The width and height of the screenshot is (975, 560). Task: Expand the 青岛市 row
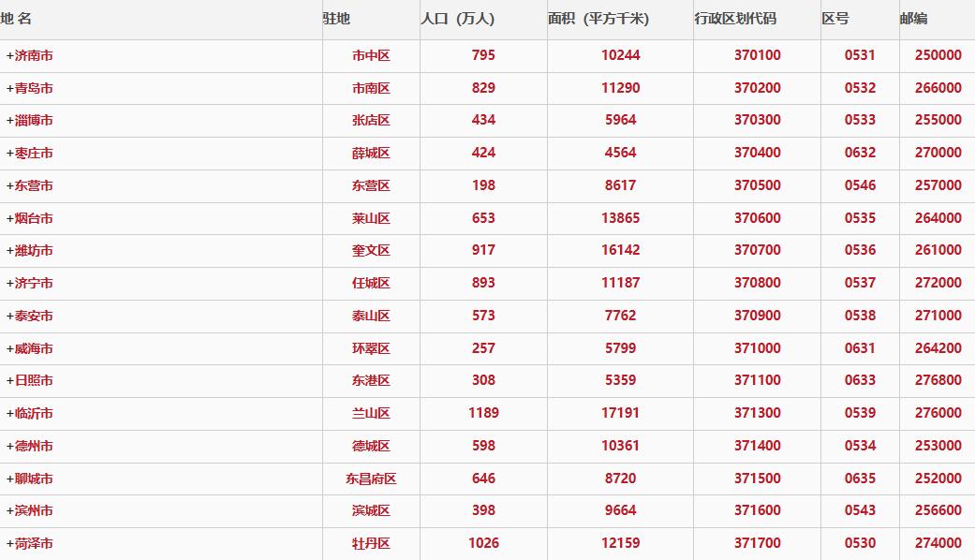[29, 88]
